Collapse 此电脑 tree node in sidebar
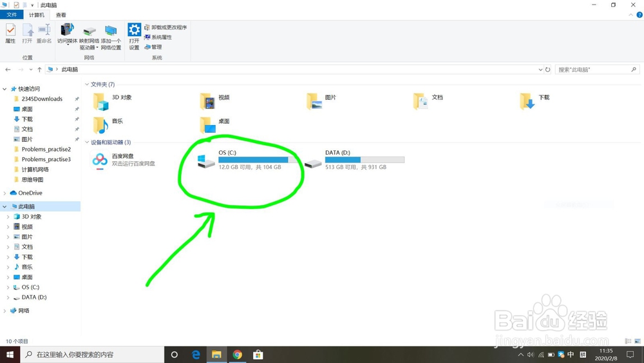 5,206
